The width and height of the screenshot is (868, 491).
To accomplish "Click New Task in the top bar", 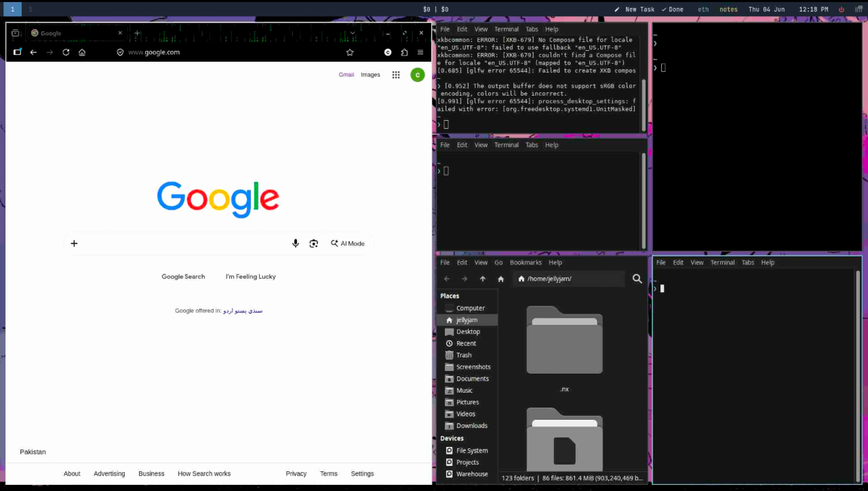I will point(634,9).
